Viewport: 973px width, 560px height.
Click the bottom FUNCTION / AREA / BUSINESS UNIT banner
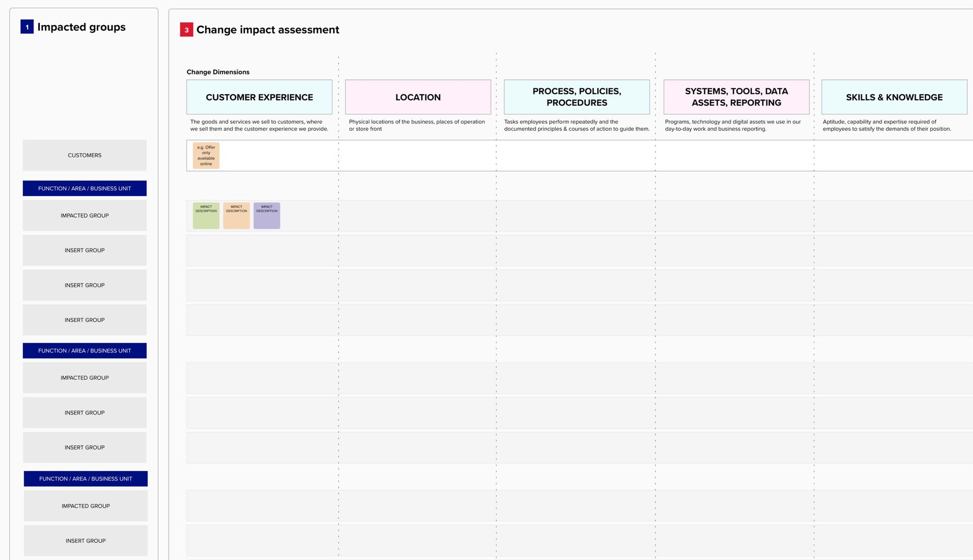click(85, 478)
